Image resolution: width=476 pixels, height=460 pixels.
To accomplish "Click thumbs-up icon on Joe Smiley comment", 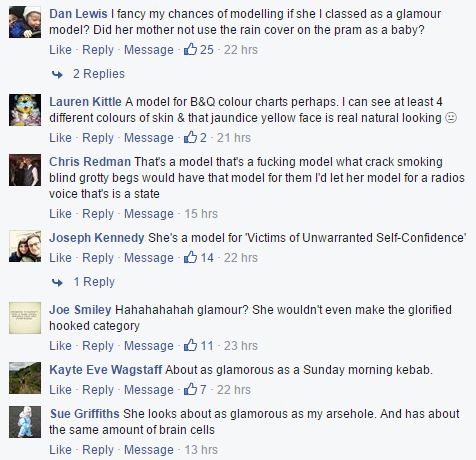I will point(190,345).
